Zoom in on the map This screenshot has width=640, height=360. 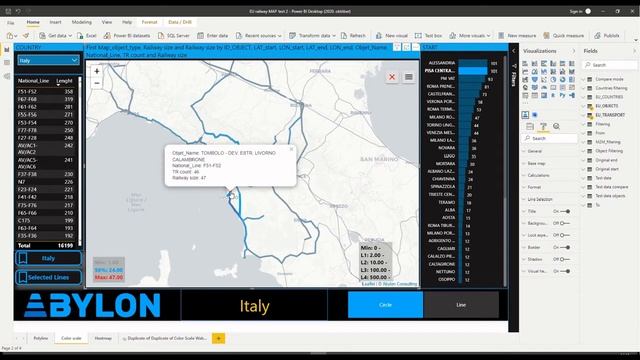(97, 71)
